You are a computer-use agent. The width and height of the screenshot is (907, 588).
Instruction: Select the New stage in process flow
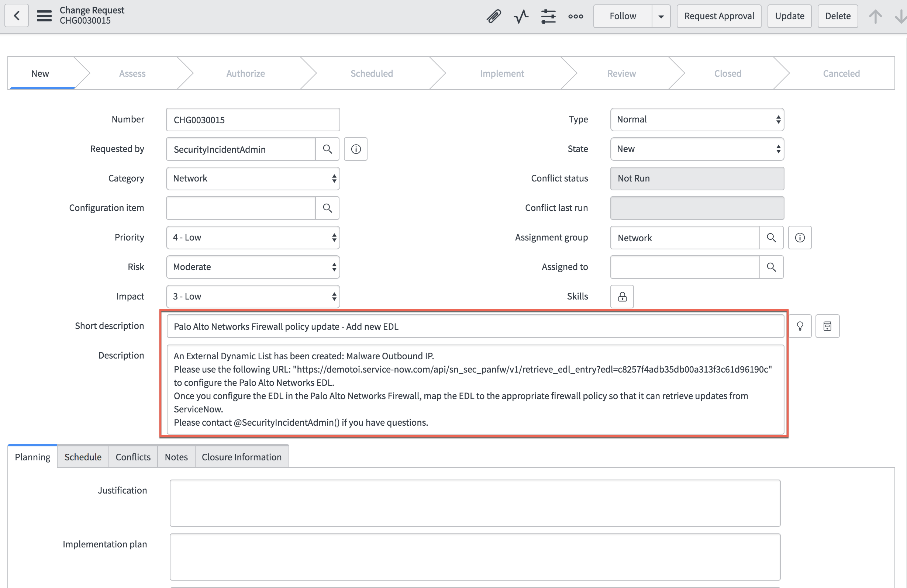(x=40, y=73)
